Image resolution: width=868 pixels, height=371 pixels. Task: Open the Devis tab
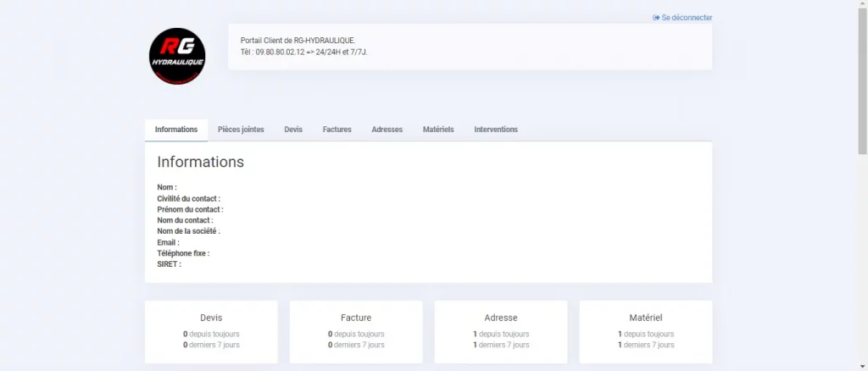293,130
